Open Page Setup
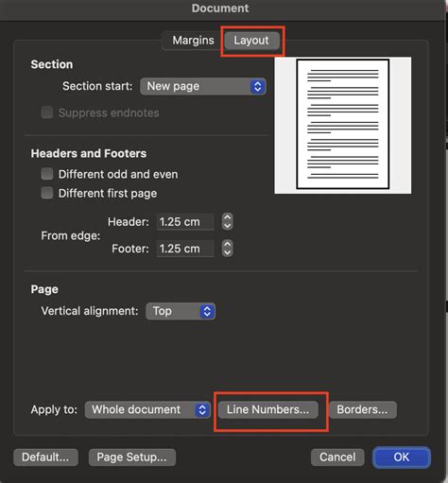The image size is (448, 483). click(x=132, y=457)
